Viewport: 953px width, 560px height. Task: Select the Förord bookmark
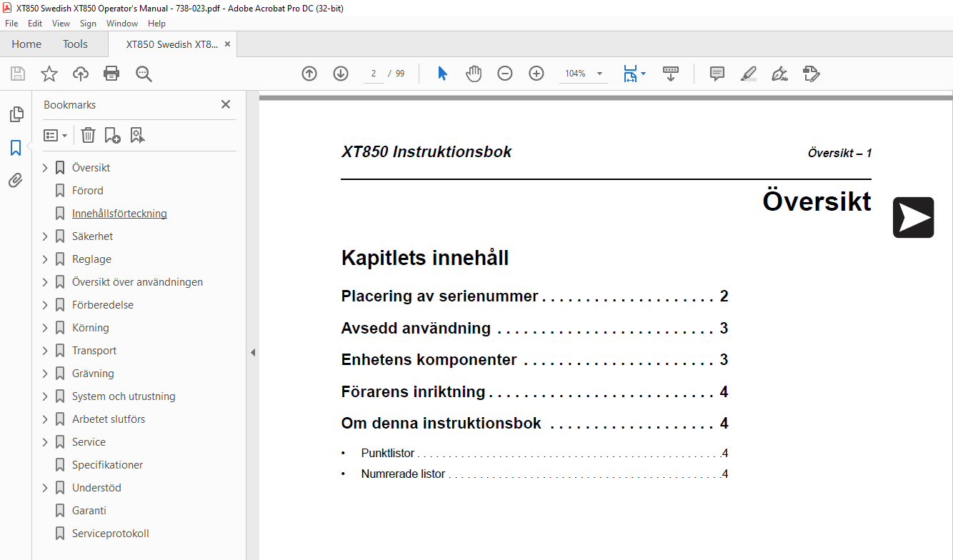87,191
